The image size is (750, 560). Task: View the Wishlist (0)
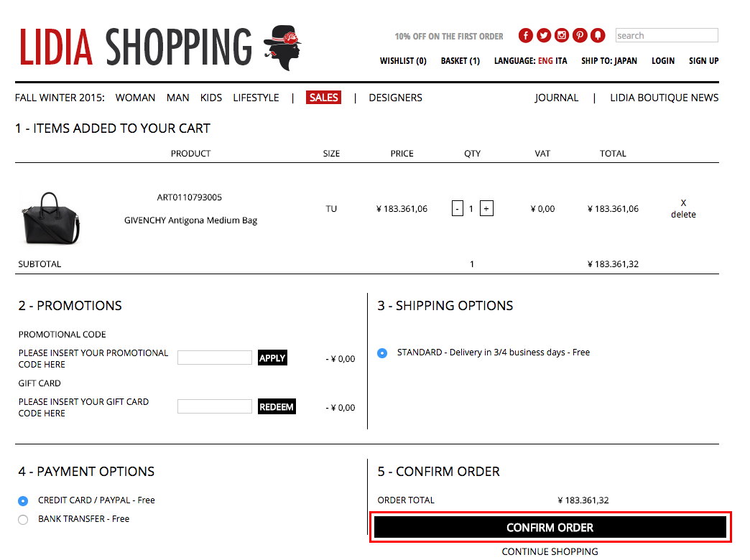click(x=403, y=61)
